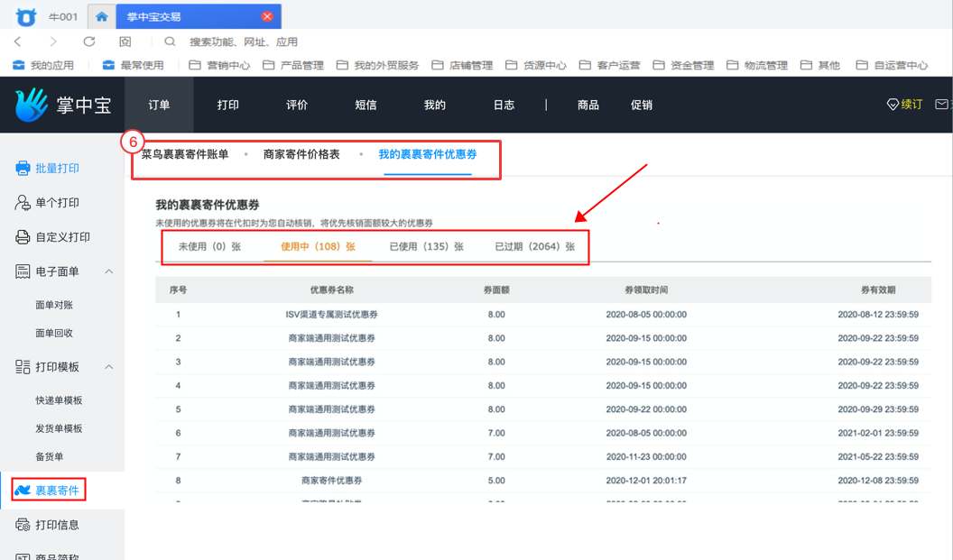Click the 掌中宝 hand logo
The image size is (953, 560).
click(x=31, y=105)
